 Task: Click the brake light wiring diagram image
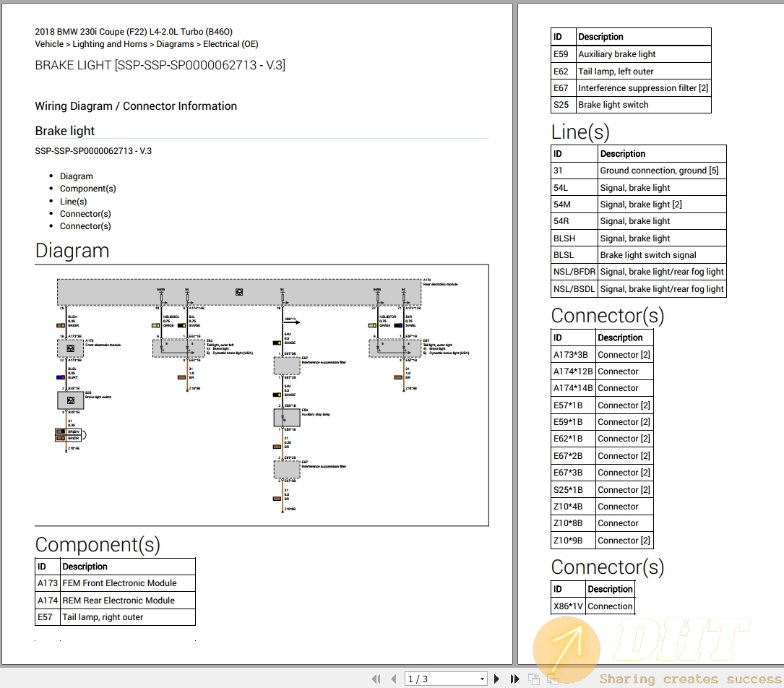click(x=262, y=395)
